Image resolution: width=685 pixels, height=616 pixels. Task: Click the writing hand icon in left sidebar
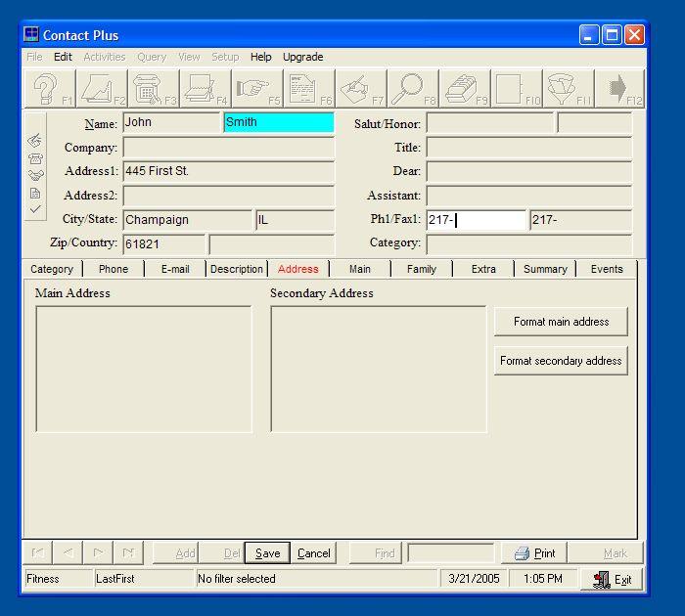(35, 141)
